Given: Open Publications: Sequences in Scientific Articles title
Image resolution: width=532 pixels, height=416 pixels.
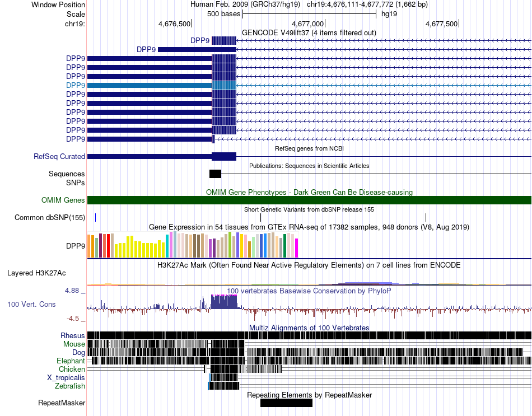Looking at the screenshot, I should [309, 166].
